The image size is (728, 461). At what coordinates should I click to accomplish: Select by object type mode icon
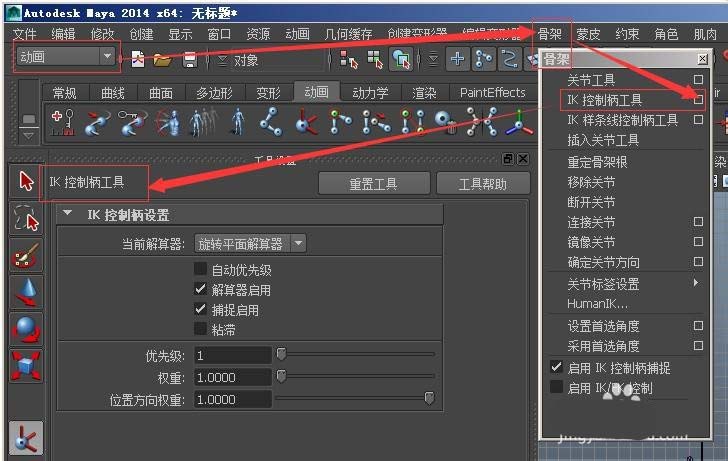375,59
